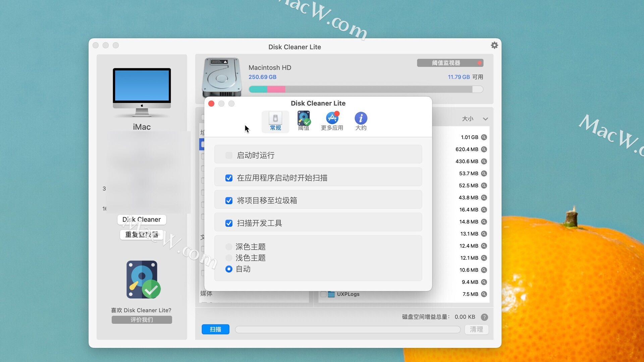Enable 启动时运行 checkbox
Screen dimensions: 644x362
(x=229, y=155)
